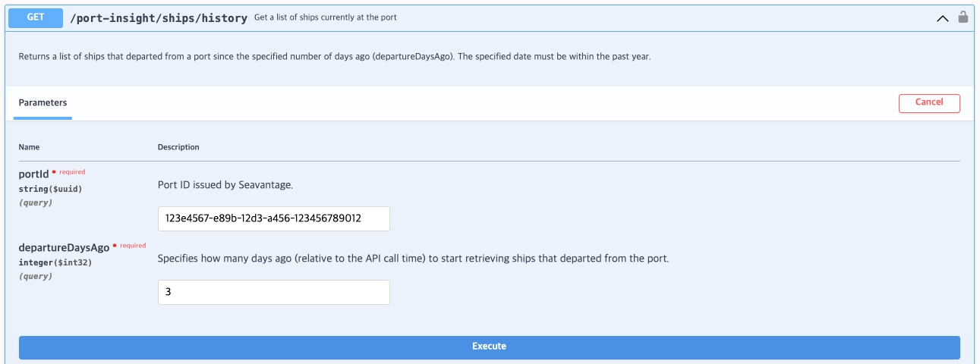The height and width of the screenshot is (364, 980).
Task: Click the blue GET method badge
Action: coord(36,17)
